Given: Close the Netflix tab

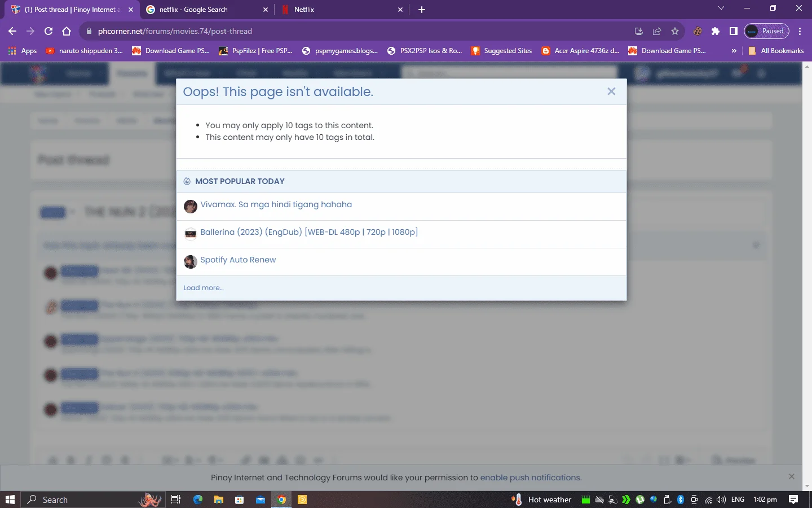Looking at the screenshot, I should click(x=400, y=10).
